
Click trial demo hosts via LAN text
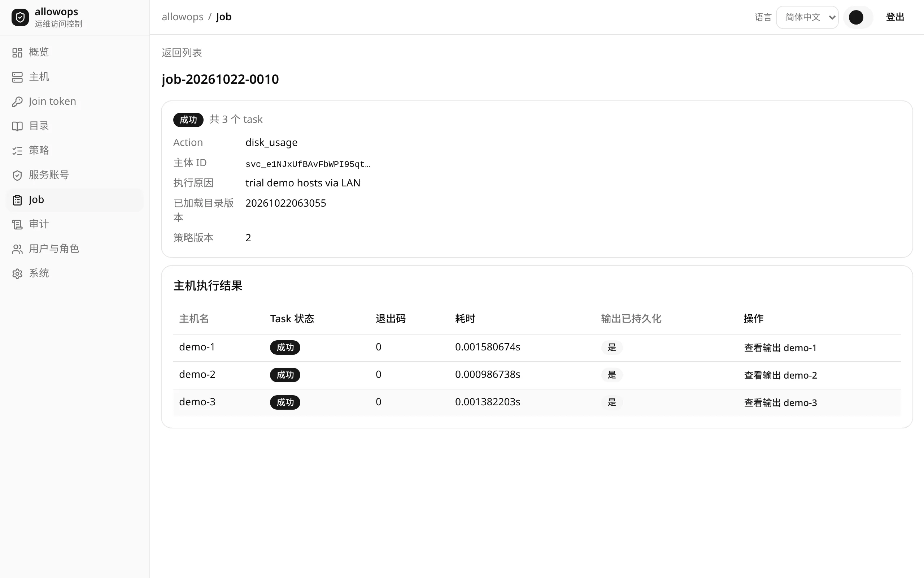[x=303, y=183]
